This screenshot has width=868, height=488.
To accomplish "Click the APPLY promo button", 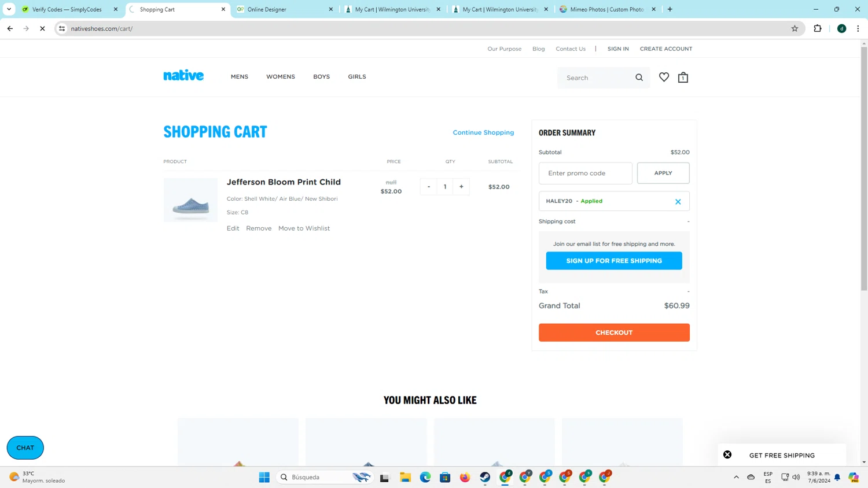I will [x=663, y=173].
